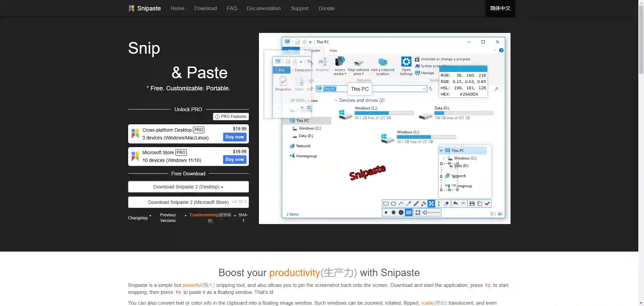Select the ellipse tool in demo toolbar

tap(393, 204)
